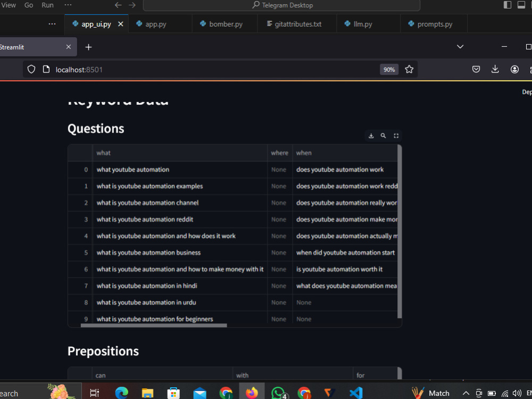
Task: Open search in the Questions table
Action: 383,136
